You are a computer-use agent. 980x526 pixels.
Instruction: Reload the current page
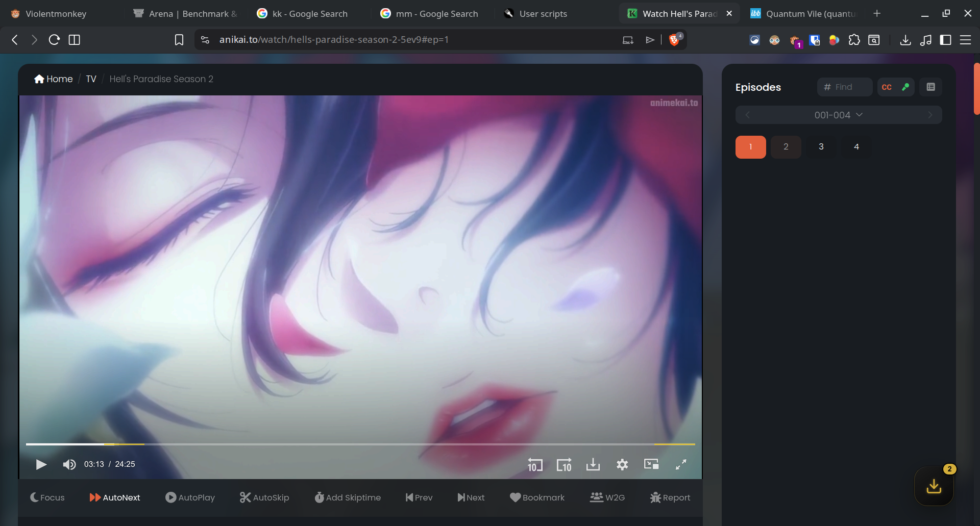coord(54,40)
